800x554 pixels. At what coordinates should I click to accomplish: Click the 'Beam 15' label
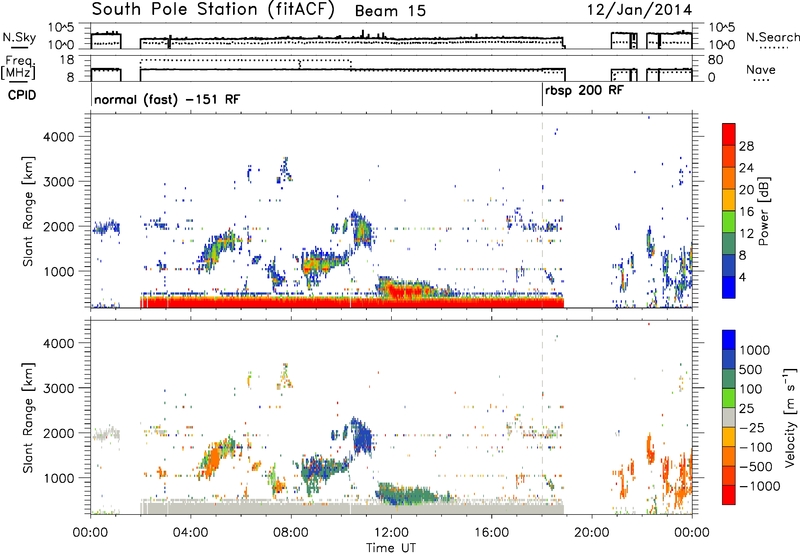click(390, 11)
